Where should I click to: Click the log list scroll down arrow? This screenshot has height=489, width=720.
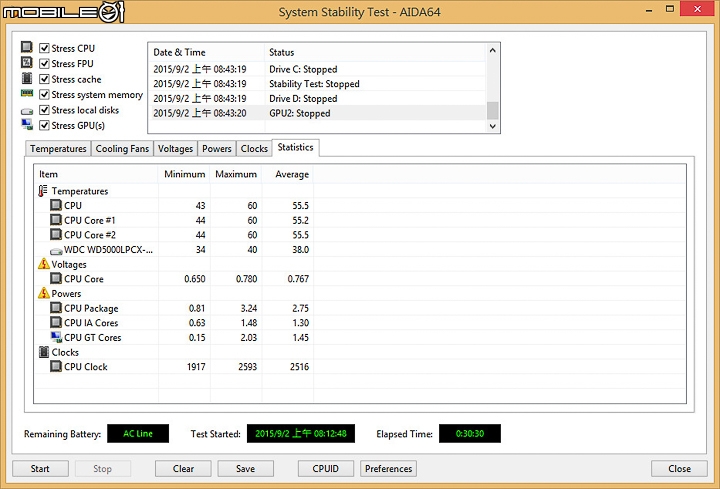pyautogui.click(x=493, y=126)
